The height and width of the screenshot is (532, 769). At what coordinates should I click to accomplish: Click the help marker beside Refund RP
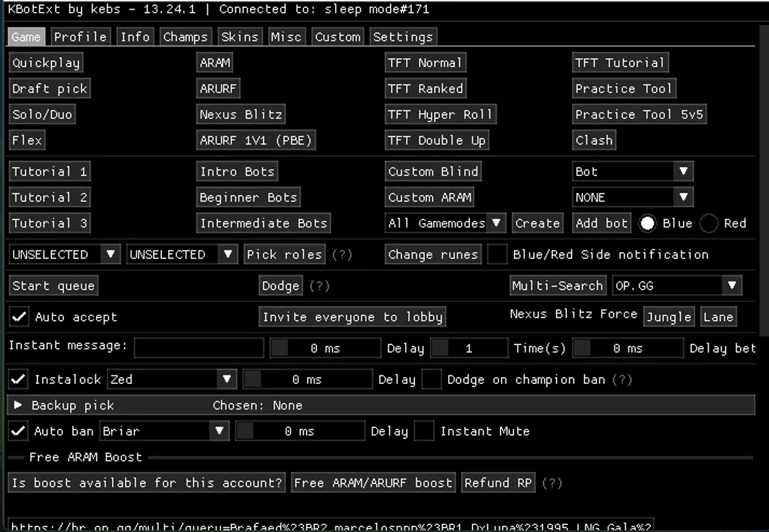[x=552, y=483]
